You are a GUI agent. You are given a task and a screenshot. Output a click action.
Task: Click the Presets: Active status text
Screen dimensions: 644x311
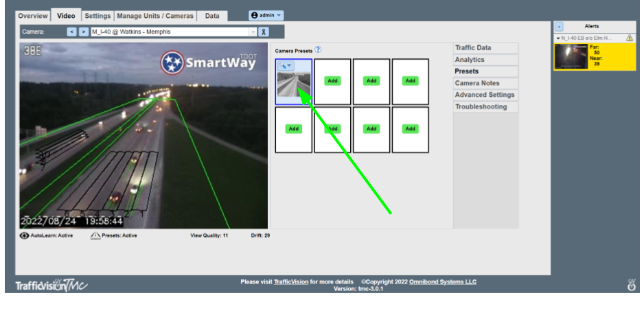click(x=119, y=235)
